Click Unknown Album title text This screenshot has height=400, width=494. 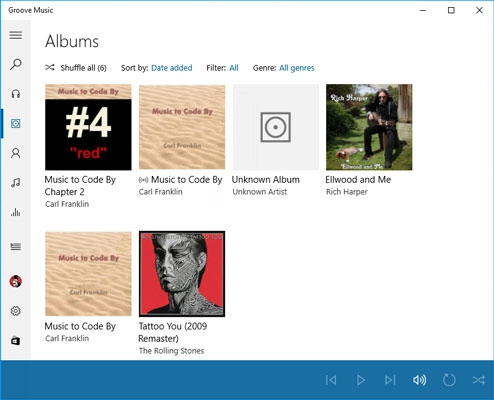(x=266, y=180)
